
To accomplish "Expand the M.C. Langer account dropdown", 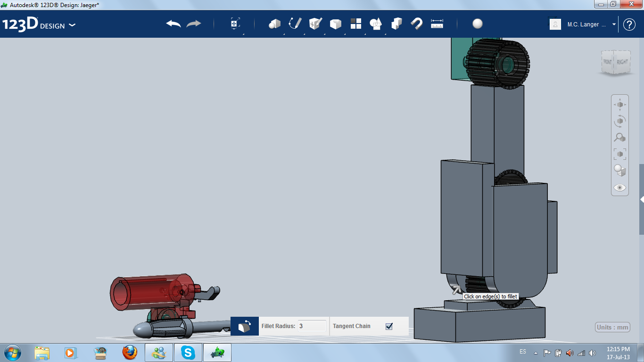I will [x=614, y=25].
